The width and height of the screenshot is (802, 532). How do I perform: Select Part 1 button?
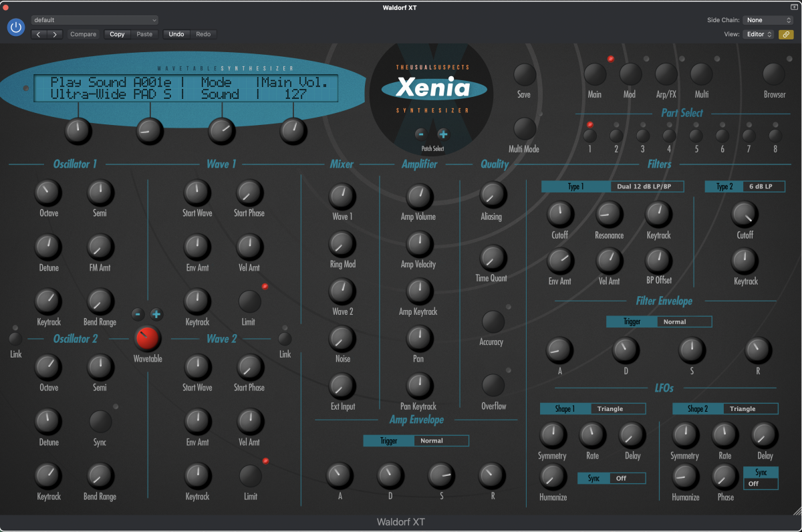click(x=589, y=136)
